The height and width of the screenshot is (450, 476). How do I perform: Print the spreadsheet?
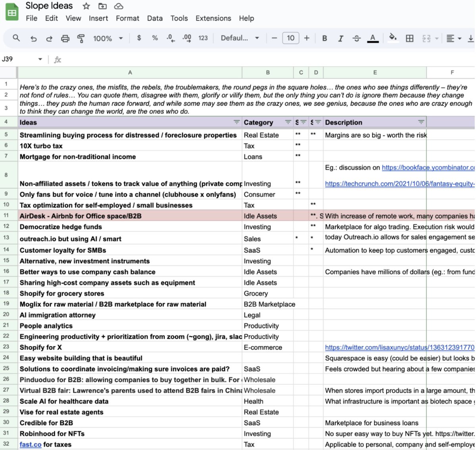point(65,38)
